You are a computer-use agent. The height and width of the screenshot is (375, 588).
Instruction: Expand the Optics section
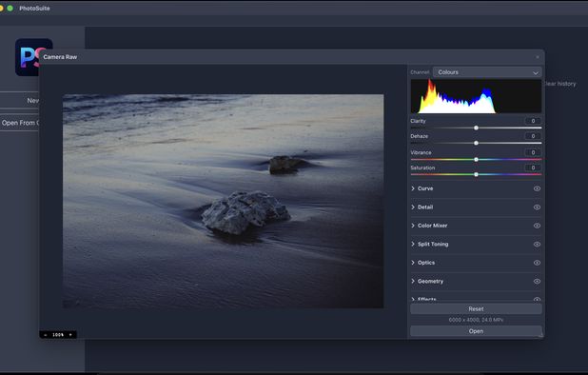point(413,263)
